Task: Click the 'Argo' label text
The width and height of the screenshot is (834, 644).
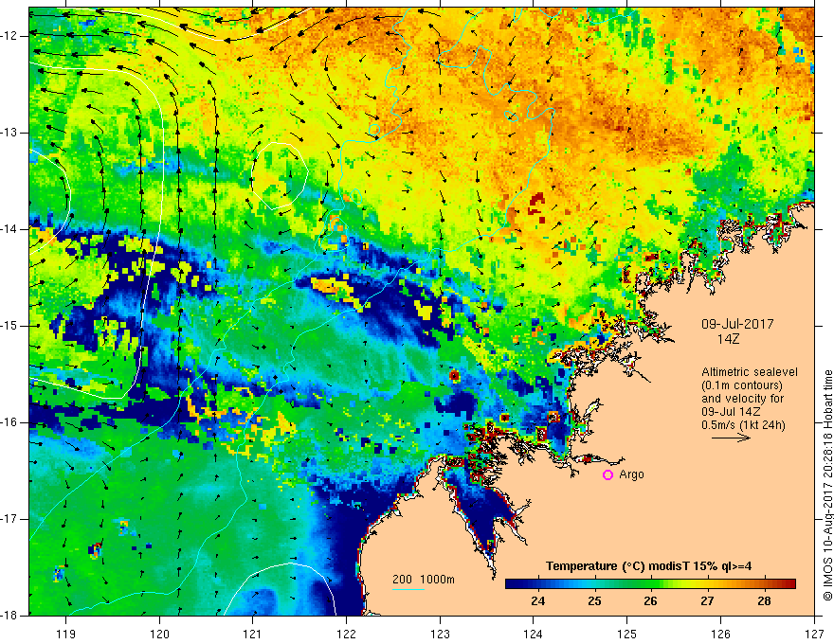Action: pyautogui.click(x=631, y=474)
